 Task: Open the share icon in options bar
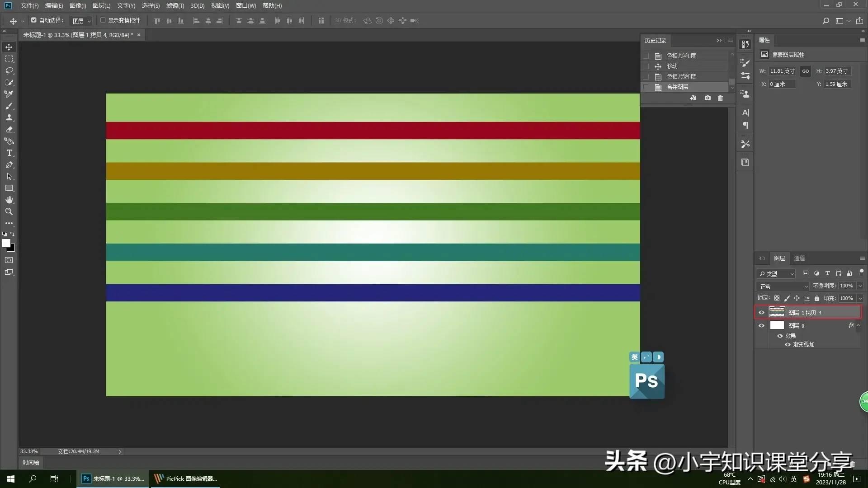[x=859, y=21]
